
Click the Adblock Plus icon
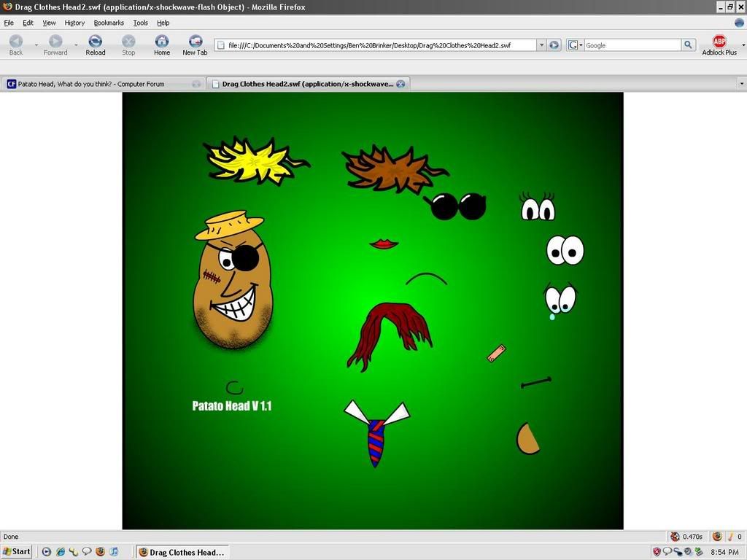[719, 42]
